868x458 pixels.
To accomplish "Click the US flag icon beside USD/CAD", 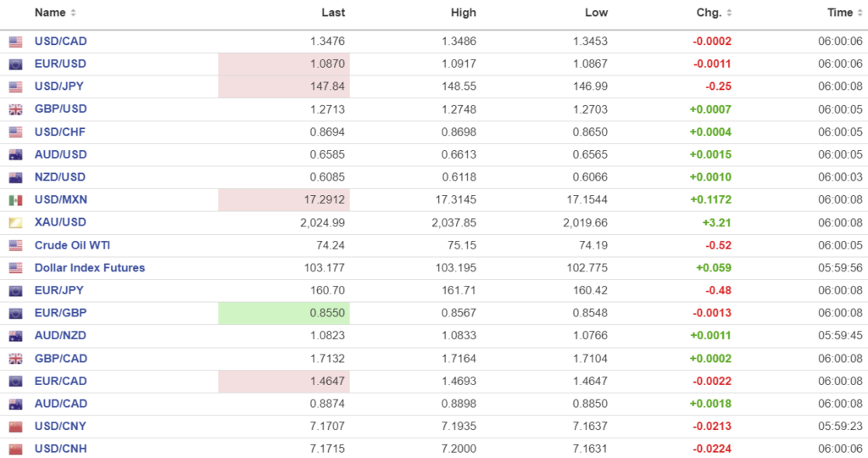I will 16,42.
